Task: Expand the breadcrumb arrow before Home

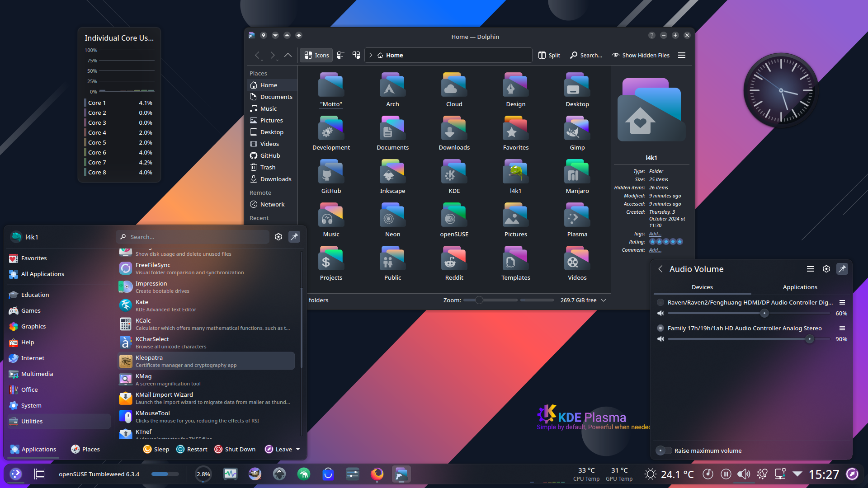Action: click(371, 55)
